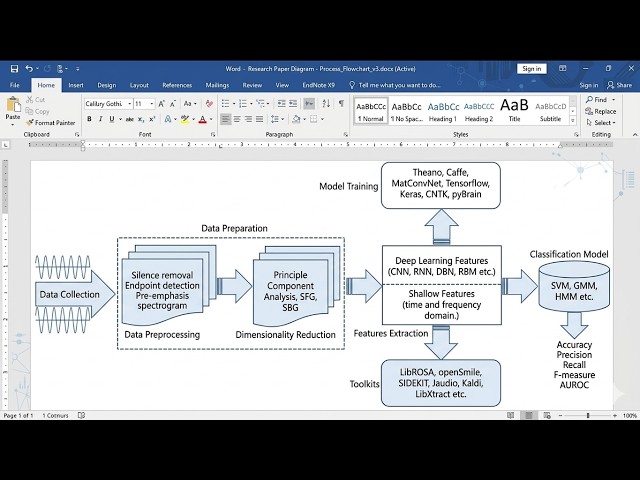Go to the References tab
640x480 pixels.
tap(177, 85)
